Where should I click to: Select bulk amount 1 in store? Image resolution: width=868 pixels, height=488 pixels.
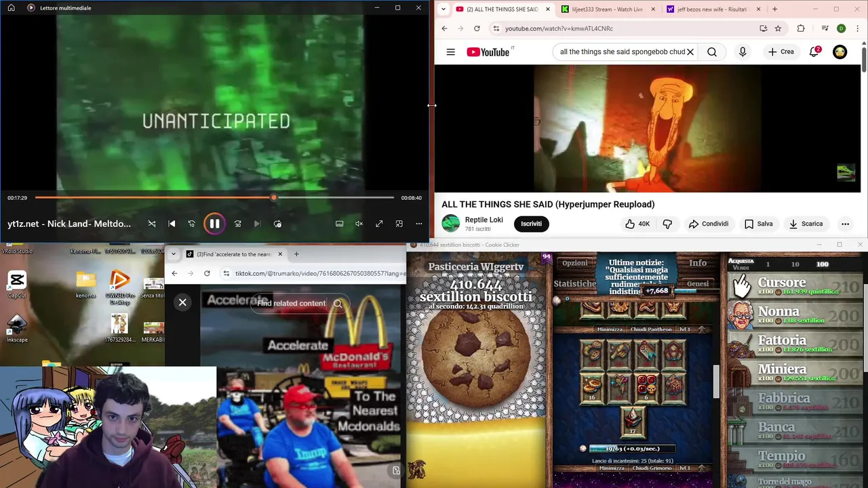[x=768, y=264]
